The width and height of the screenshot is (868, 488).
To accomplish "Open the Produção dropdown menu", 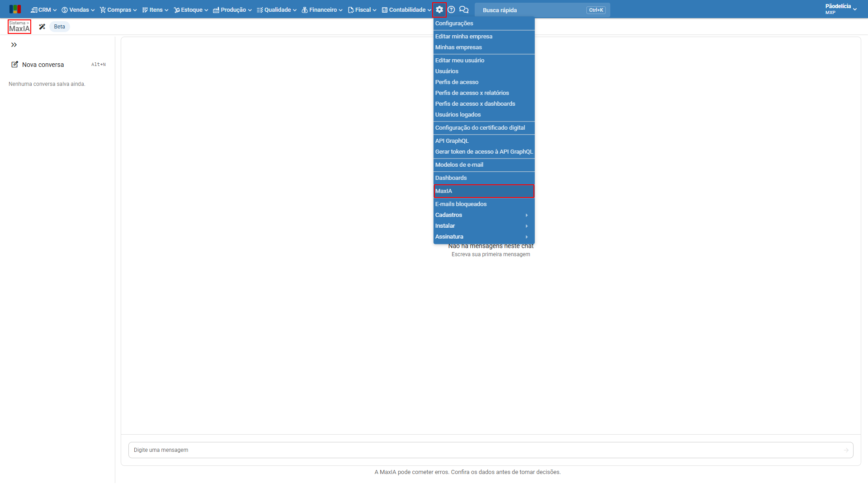I will [x=232, y=9].
